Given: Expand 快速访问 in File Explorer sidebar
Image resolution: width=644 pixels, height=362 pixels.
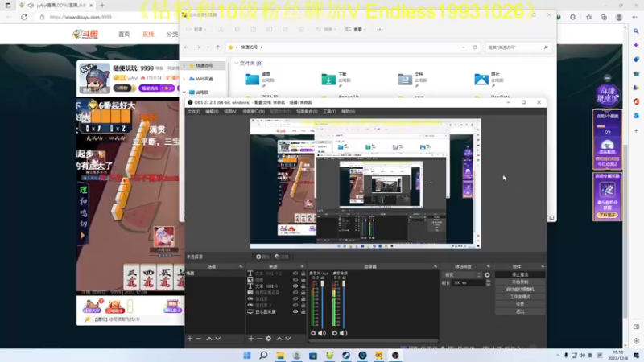Looking at the screenshot, I should (184, 66).
